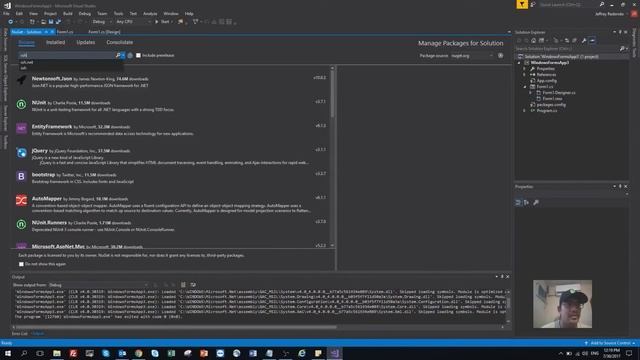Select the packages.config file
Viewport: 640px width, 360px height.
(x=551, y=105)
